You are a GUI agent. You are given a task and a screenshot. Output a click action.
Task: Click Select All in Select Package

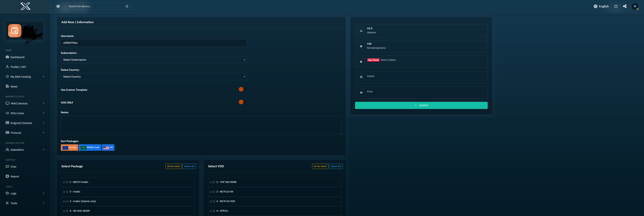coord(189,166)
